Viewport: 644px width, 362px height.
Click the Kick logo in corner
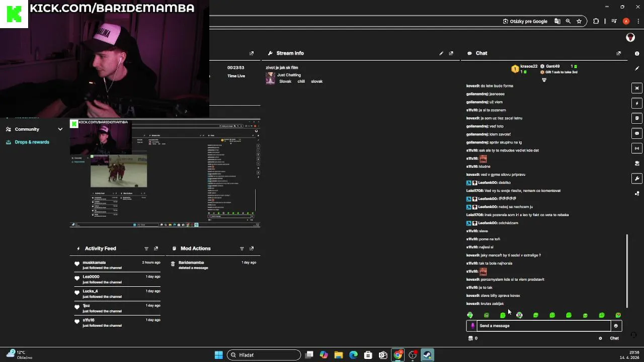14,14
